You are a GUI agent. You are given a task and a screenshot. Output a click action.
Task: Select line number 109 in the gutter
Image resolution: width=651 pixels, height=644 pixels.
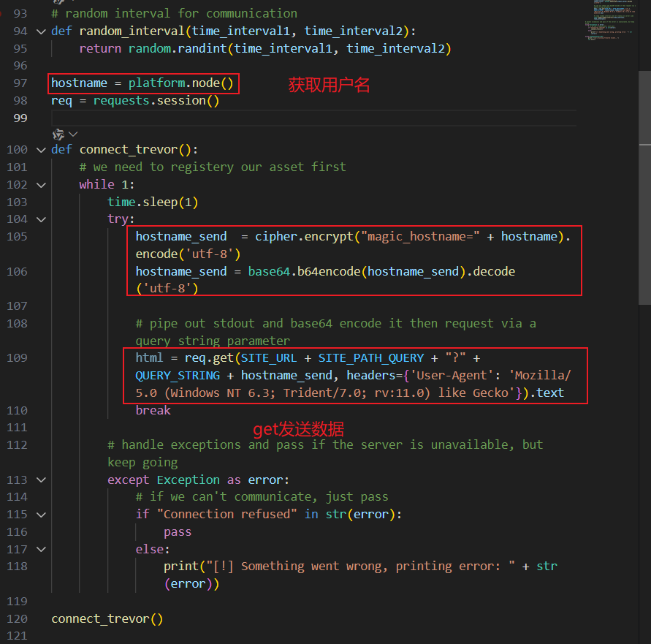(x=17, y=357)
